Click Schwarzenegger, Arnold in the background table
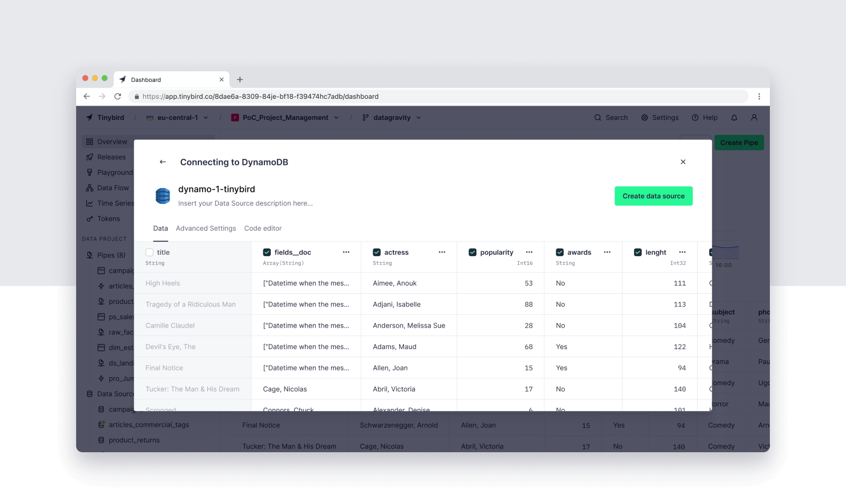Screen dimensions: 846x504 pyautogui.click(x=399, y=425)
